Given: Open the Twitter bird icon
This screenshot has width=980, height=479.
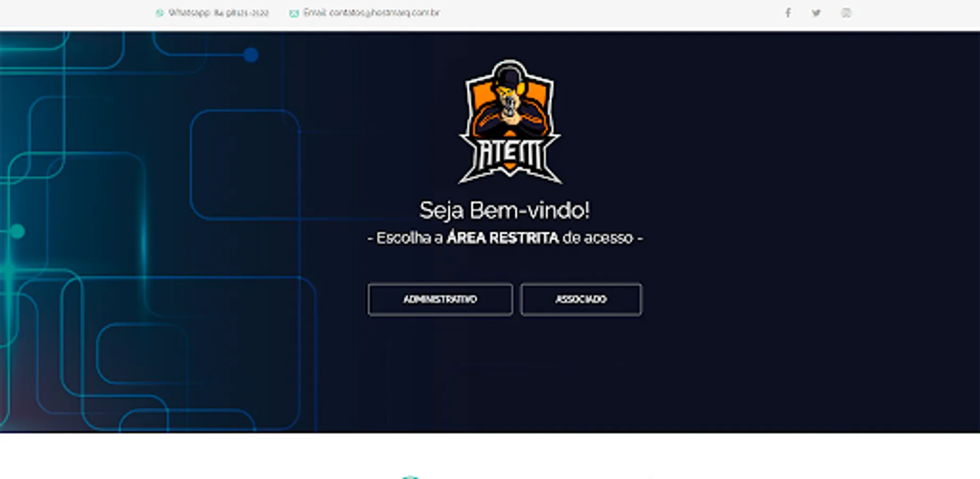Looking at the screenshot, I should tap(816, 13).
